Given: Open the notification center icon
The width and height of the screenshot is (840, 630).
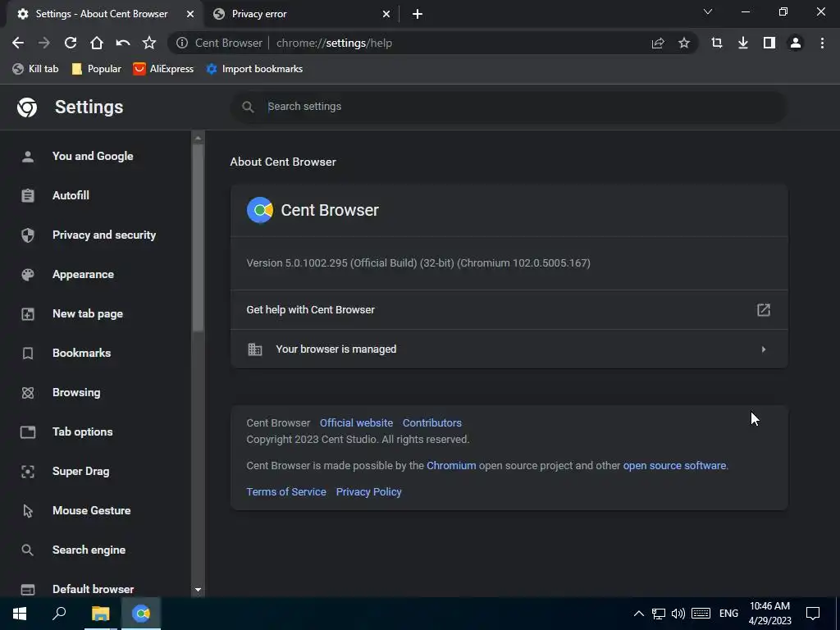Looking at the screenshot, I should [x=813, y=614].
